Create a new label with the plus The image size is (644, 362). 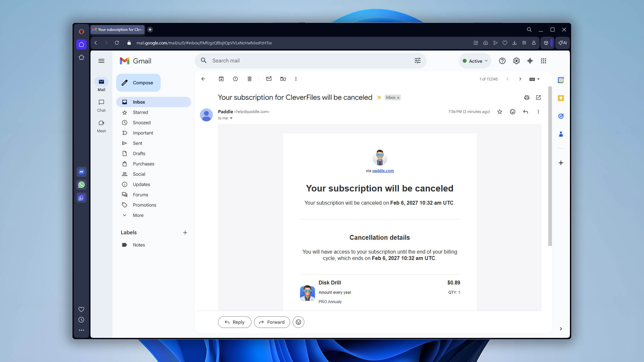[x=185, y=233]
